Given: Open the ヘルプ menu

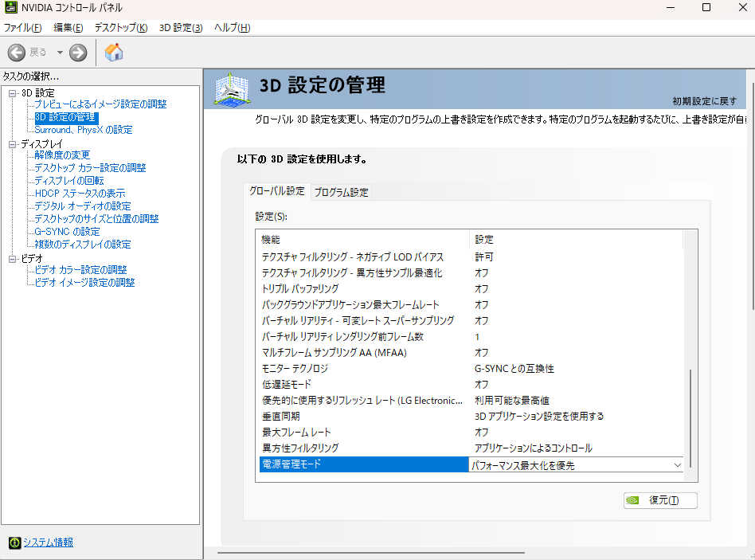Looking at the screenshot, I should pos(232,27).
